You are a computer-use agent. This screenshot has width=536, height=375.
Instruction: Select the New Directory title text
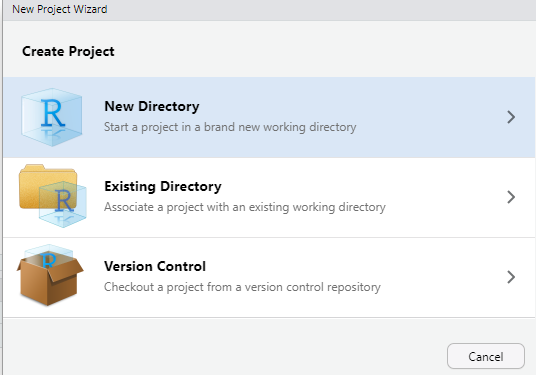pos(152,106)
